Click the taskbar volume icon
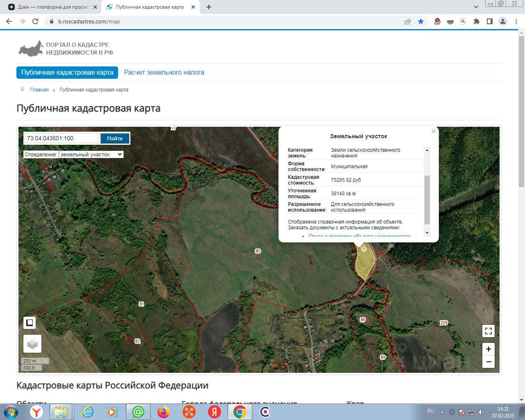 pos(481,412)
